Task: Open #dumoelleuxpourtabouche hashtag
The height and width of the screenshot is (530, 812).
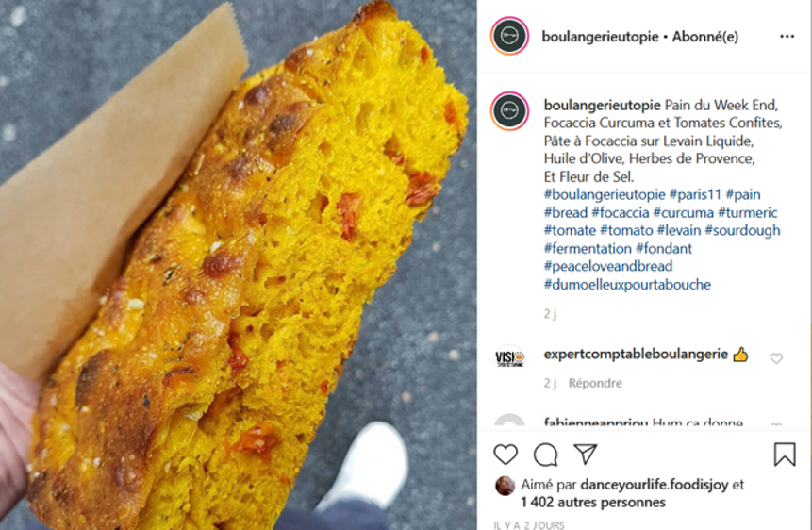Action: (627, 285)
